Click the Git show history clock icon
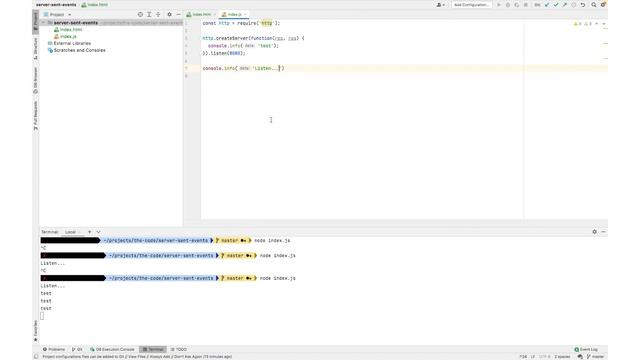 [574, 5]
